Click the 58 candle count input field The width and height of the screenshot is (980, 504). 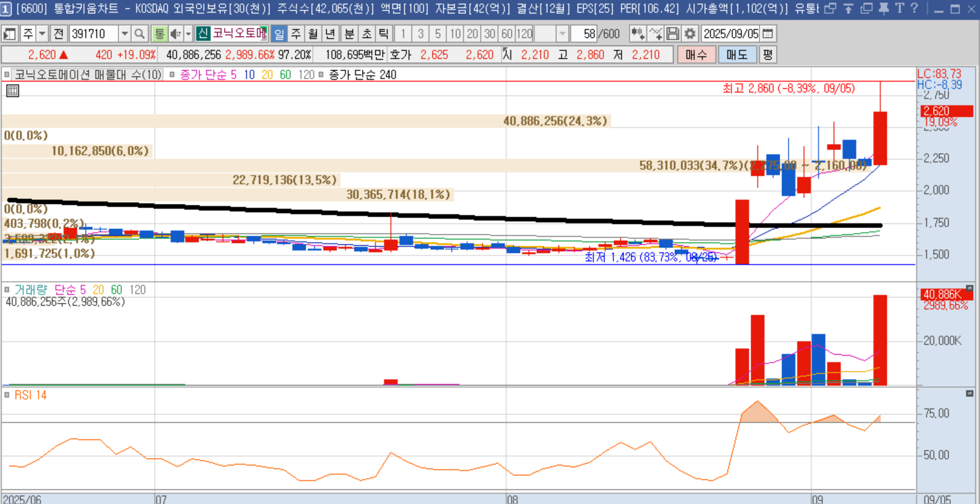tap(584, 34)
